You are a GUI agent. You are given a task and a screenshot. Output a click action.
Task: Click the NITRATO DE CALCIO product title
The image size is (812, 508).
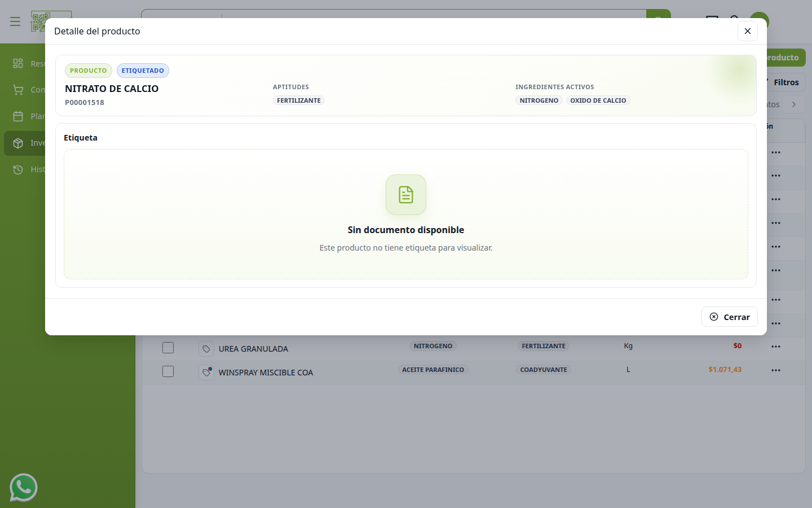point(112,89)
